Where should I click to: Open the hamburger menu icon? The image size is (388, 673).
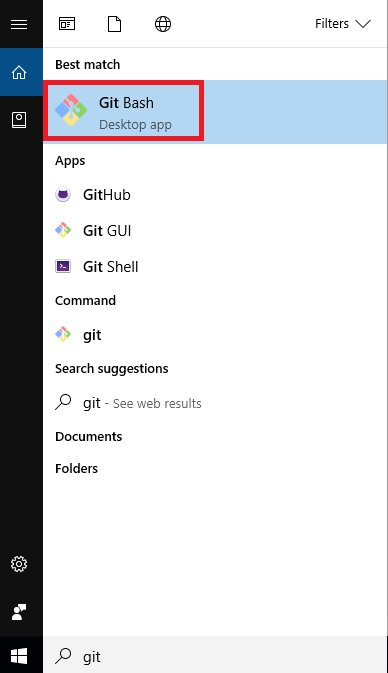[x=19, y=24]
